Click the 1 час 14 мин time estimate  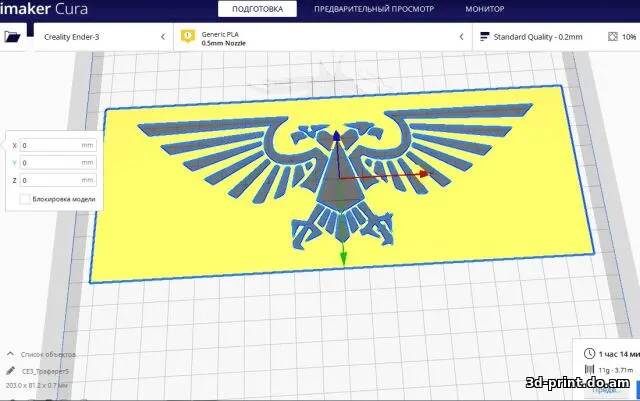619,354
